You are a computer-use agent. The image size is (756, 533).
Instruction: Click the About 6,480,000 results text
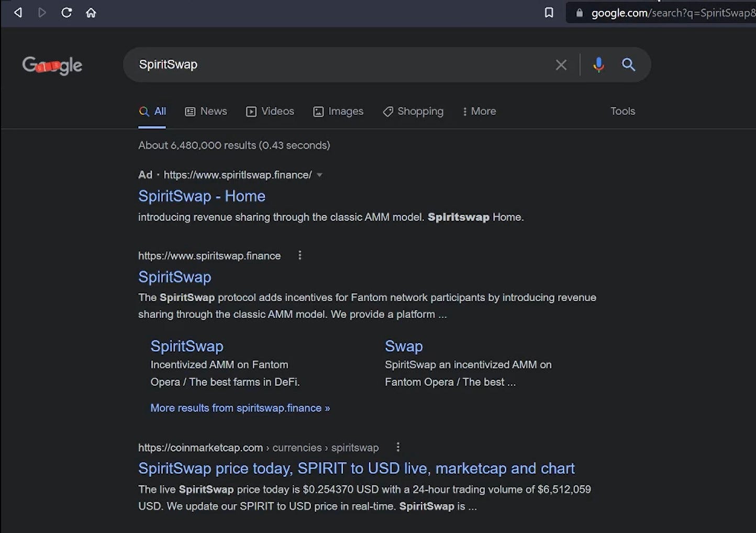234,146
